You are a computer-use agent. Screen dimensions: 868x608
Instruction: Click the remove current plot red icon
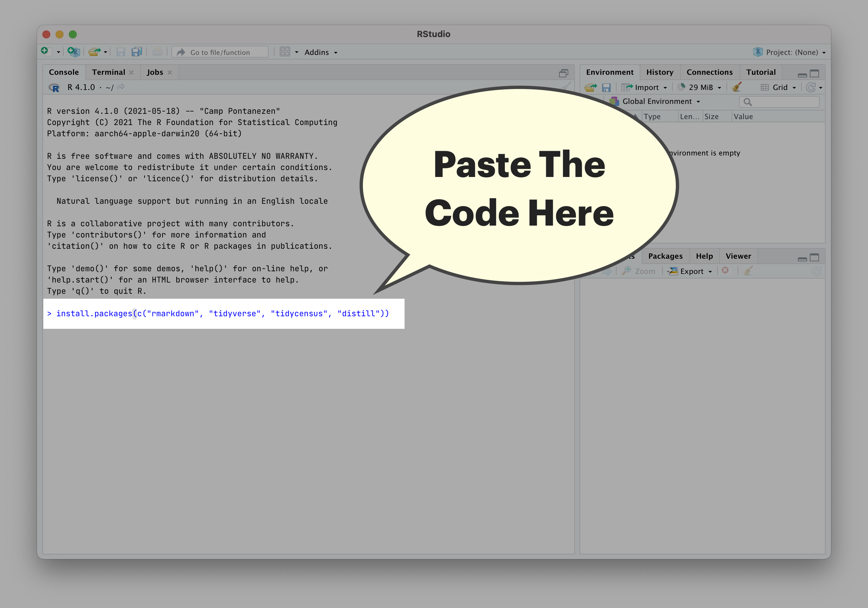pos(725,270)
